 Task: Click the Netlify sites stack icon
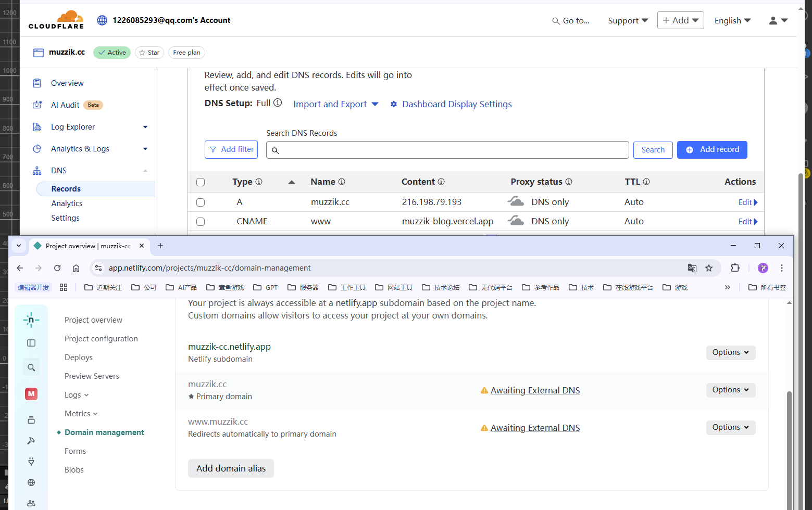click(31, 420)
